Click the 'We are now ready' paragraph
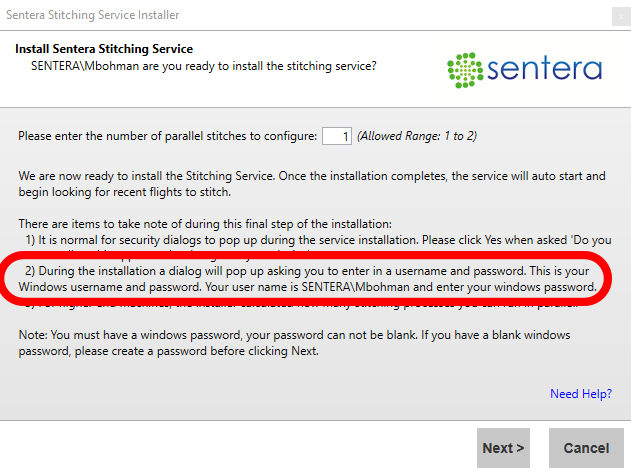This screenshot has height=475, width=631. tap(312, 184)
